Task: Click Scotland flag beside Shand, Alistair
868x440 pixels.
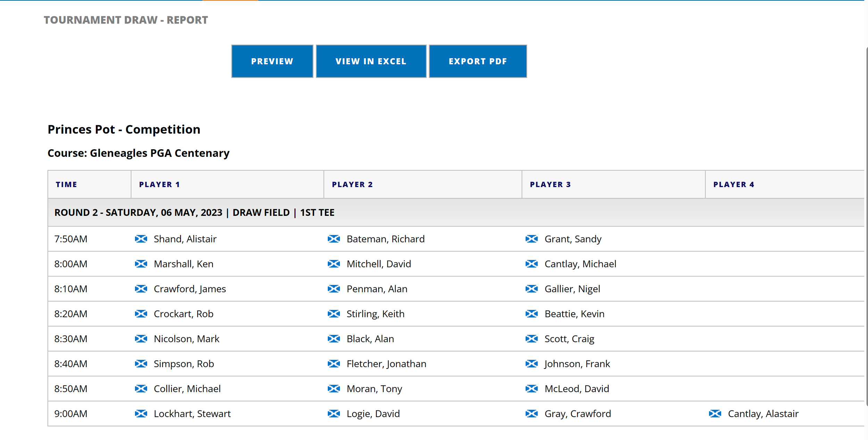Action: 141,239
